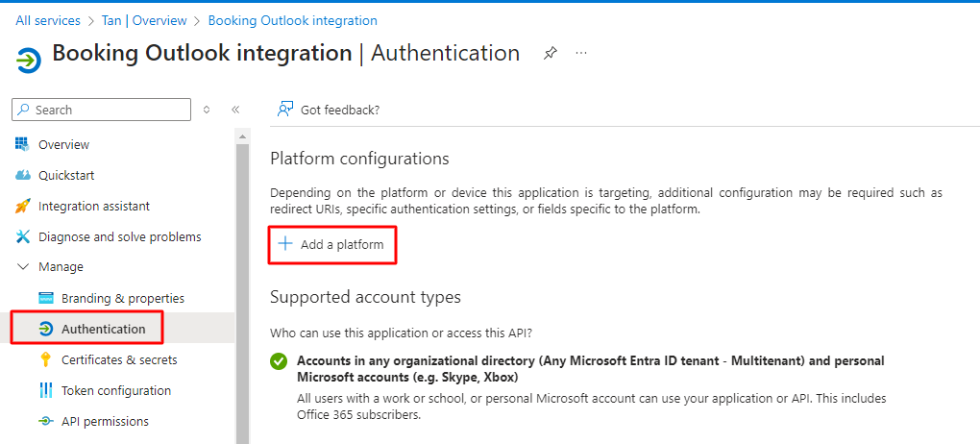The width and height of the screenshot is (980, 444).
Task: Click the Got feedback? button
Action: 329,110
